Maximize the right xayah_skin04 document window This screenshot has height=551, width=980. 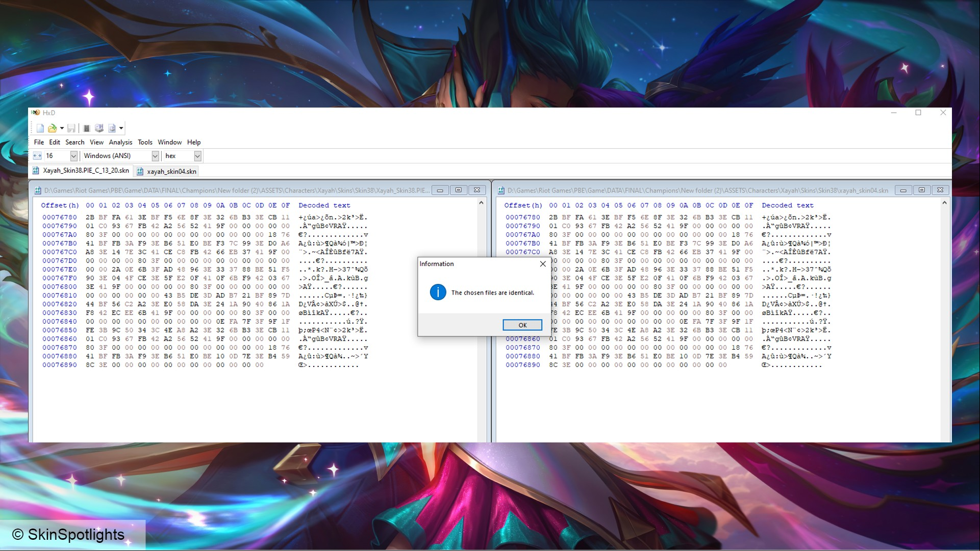[921, 190]
